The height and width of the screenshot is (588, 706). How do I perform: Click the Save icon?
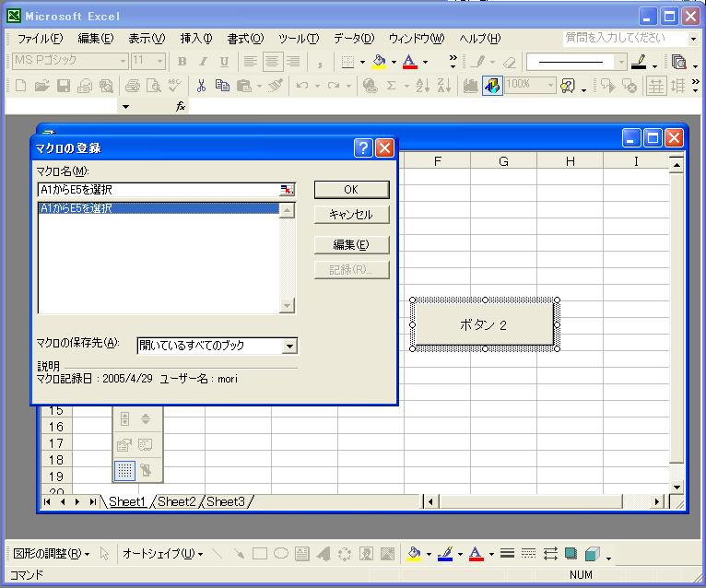point(63,85)
